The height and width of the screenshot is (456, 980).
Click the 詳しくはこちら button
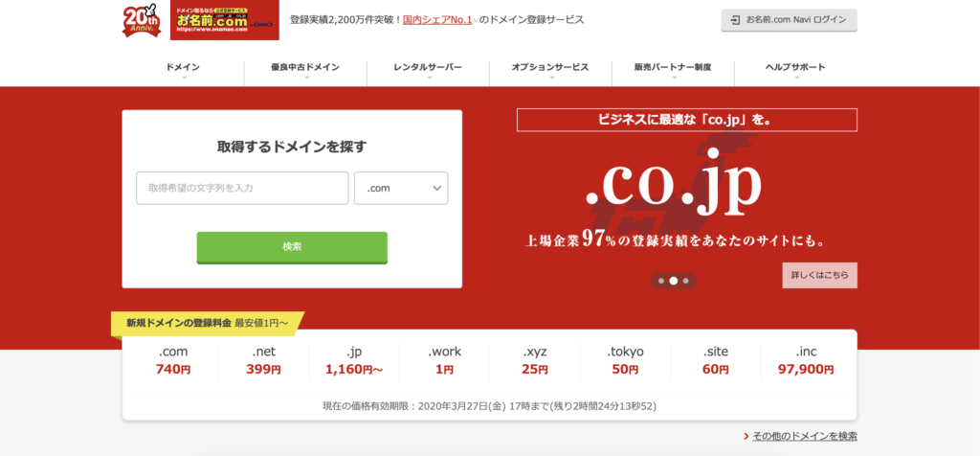point(819,275)
